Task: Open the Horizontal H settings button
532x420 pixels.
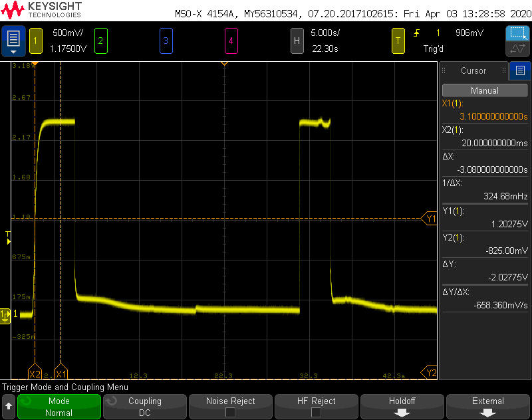Action: (x=297, y=41)
